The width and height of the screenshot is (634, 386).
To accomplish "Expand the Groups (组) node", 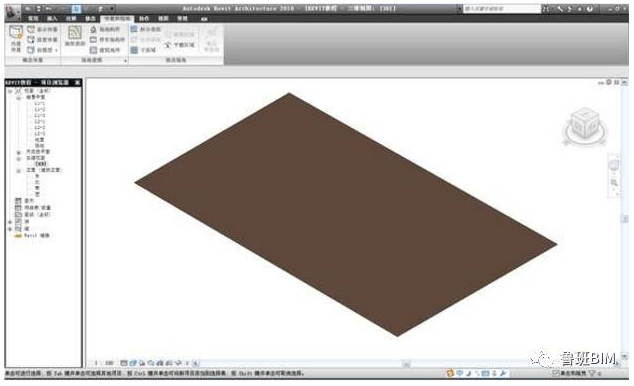I will coord(10,229).
